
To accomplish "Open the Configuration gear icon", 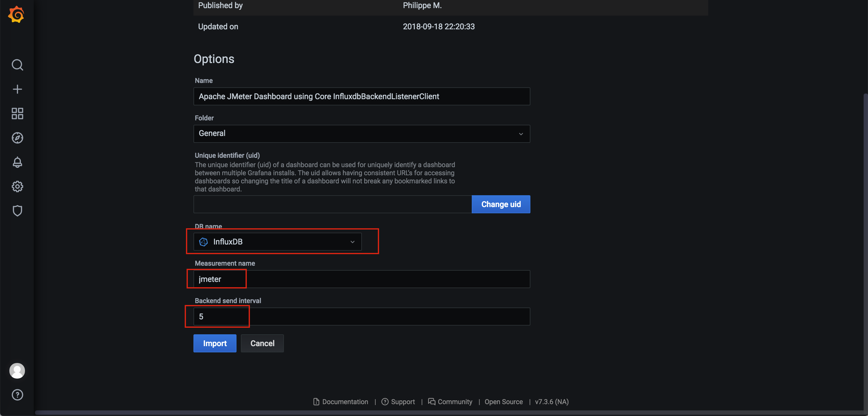I will point(17,186).
